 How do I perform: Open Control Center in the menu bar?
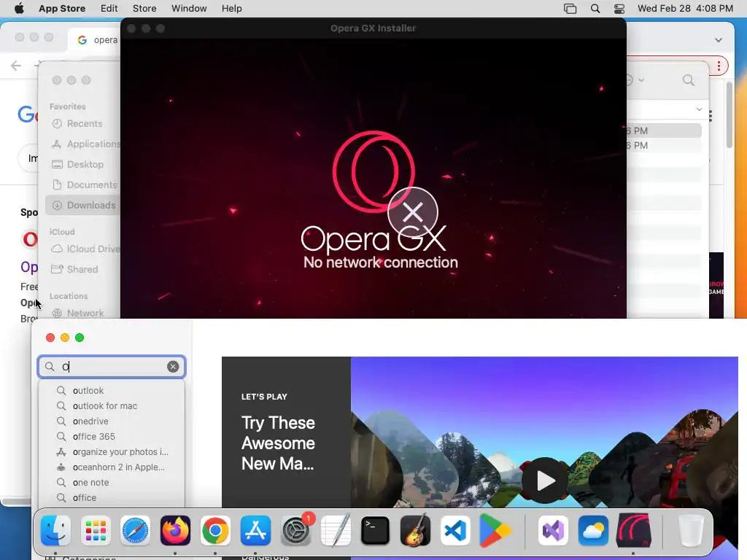(x=619, y=9)
